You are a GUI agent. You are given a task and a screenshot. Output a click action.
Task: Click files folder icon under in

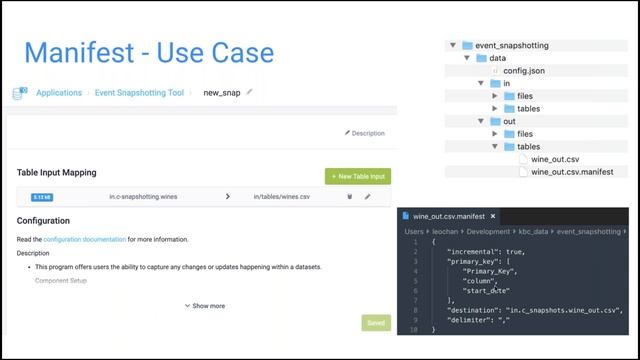[x=509, y=96]
